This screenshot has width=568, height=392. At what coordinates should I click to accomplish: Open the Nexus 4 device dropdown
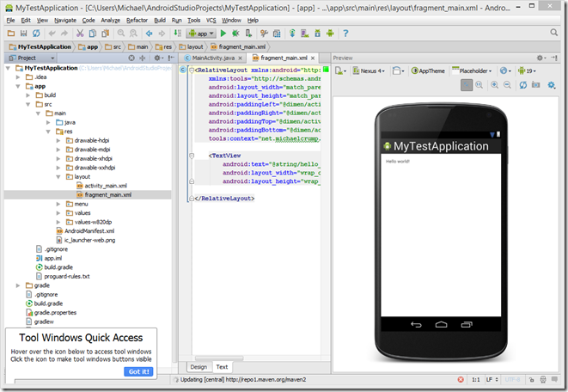(x=369, y=70)
